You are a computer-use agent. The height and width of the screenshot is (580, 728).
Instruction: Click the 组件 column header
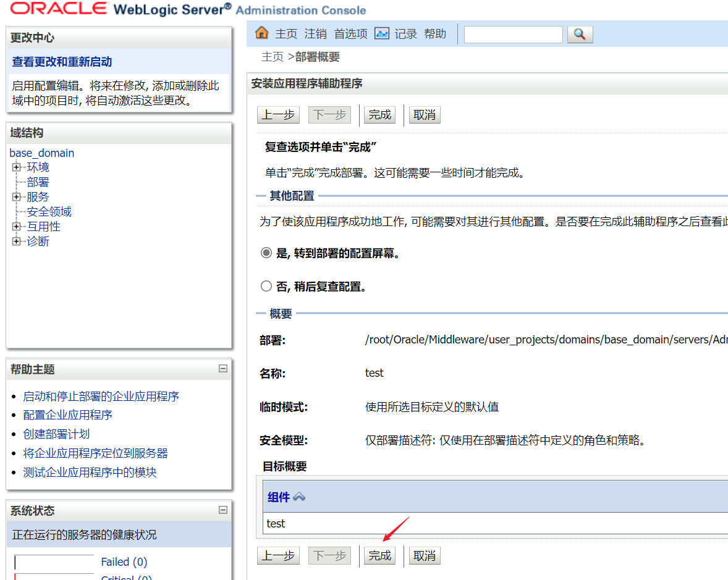(x=279, y=497)
